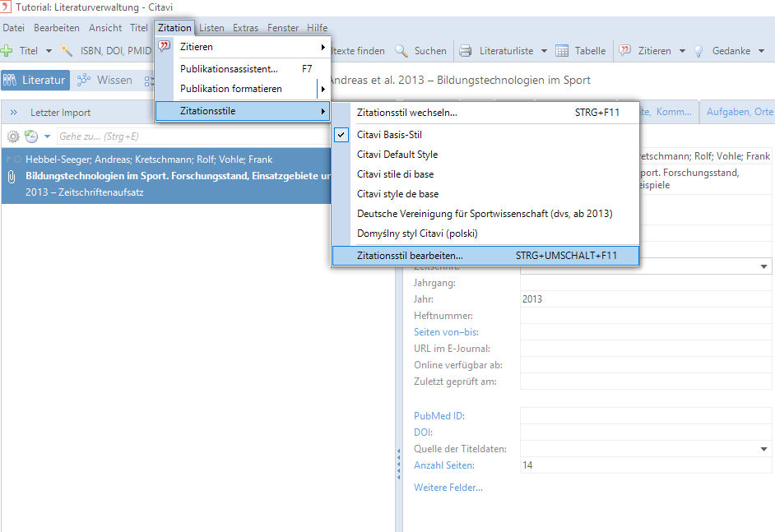775x532 pixels.
Task: Open the Ansicht menu
Action: coord(105,28)
